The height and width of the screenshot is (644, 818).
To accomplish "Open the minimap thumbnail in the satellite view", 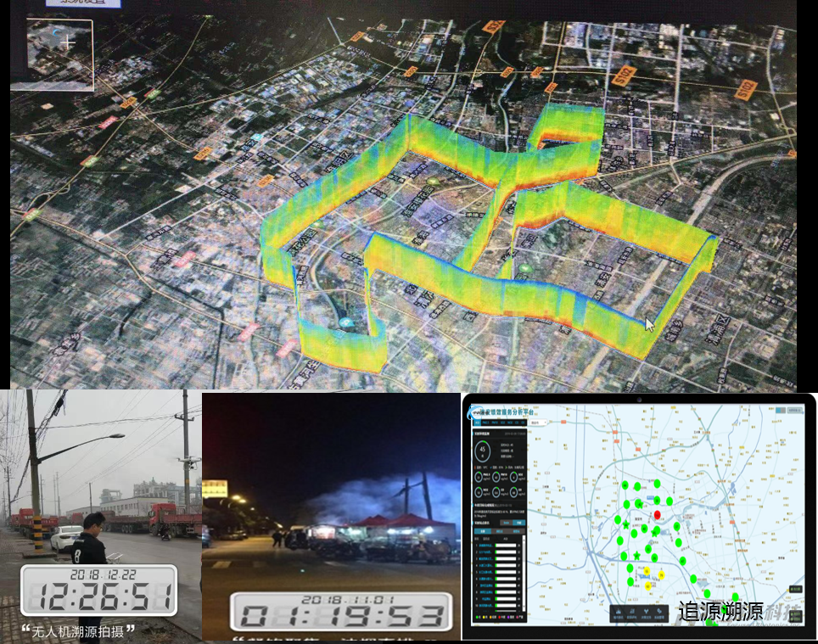I will pos(59,53).
